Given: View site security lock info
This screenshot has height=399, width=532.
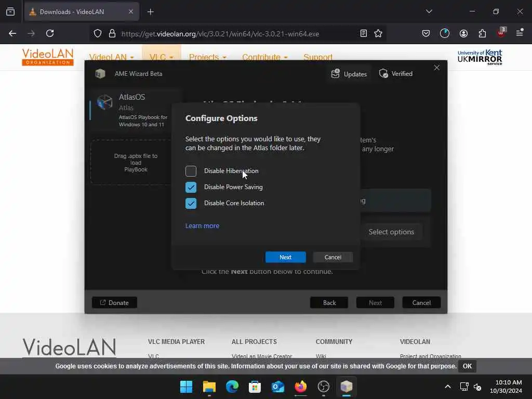Looking at the screenshot, I should (112, 34).
